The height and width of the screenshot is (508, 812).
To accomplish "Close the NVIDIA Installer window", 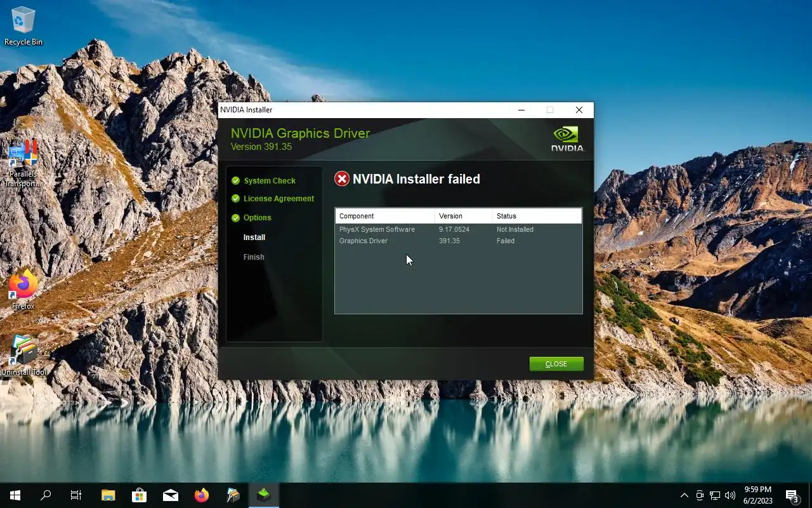I will [x=579, y=110].
